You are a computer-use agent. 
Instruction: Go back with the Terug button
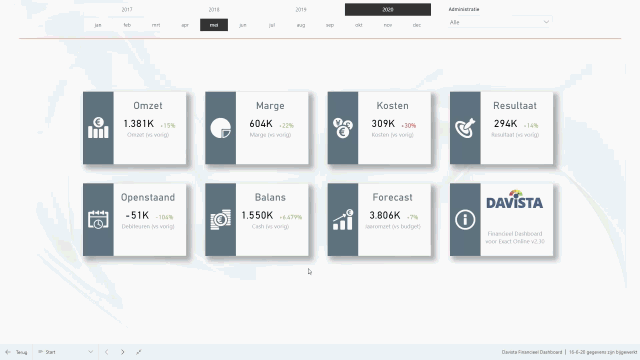coord(16,352)
